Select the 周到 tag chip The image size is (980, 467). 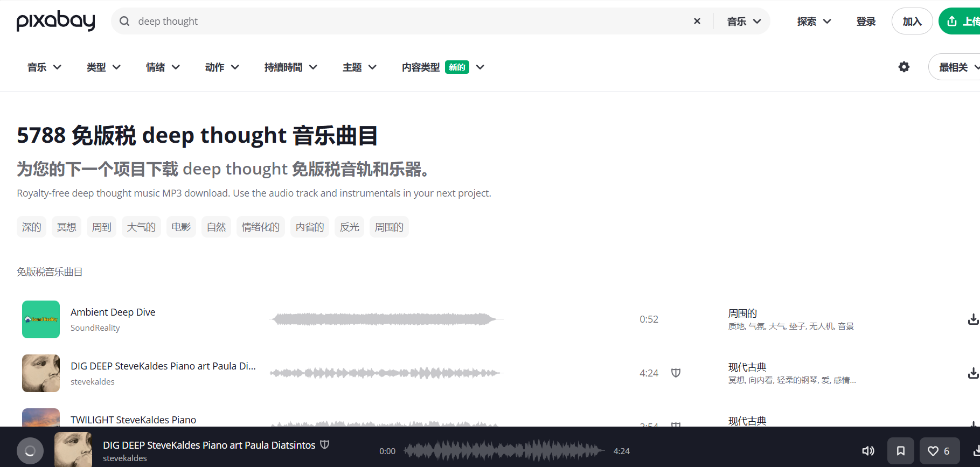[101, 227]
